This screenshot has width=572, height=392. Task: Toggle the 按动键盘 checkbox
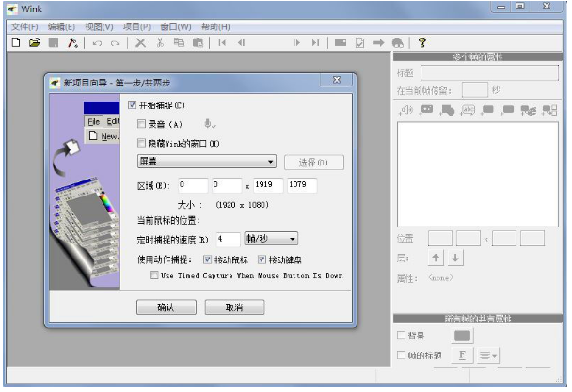tap(262, 259)
